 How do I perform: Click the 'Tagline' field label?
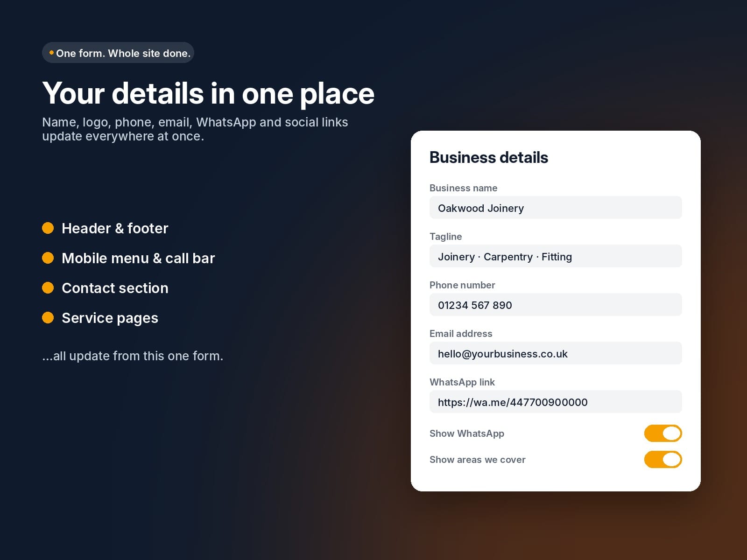[445, 237]
